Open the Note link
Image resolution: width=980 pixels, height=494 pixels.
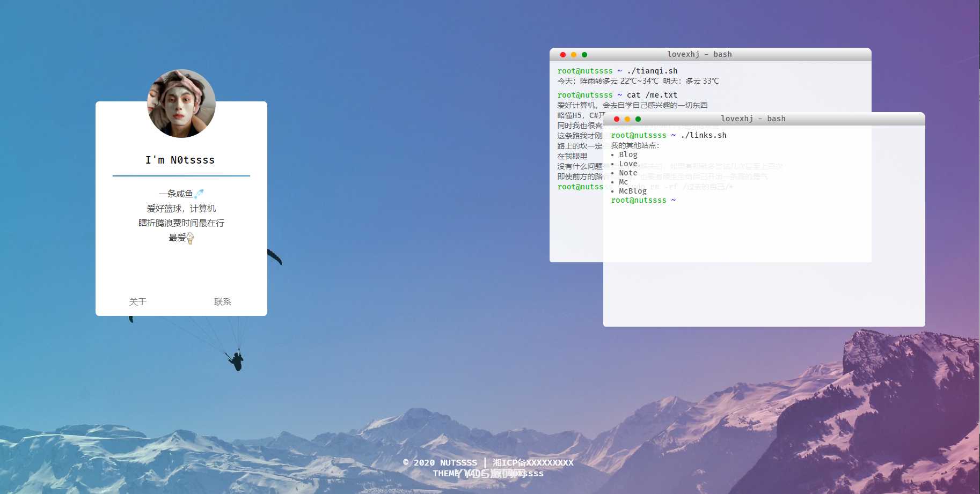pos(628,173)
